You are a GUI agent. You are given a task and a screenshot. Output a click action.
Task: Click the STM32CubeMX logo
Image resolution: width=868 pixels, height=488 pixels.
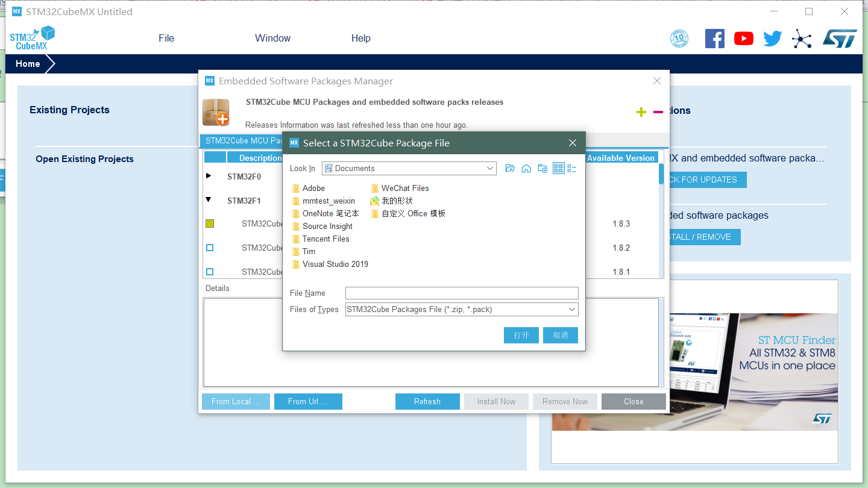(33, 38)
